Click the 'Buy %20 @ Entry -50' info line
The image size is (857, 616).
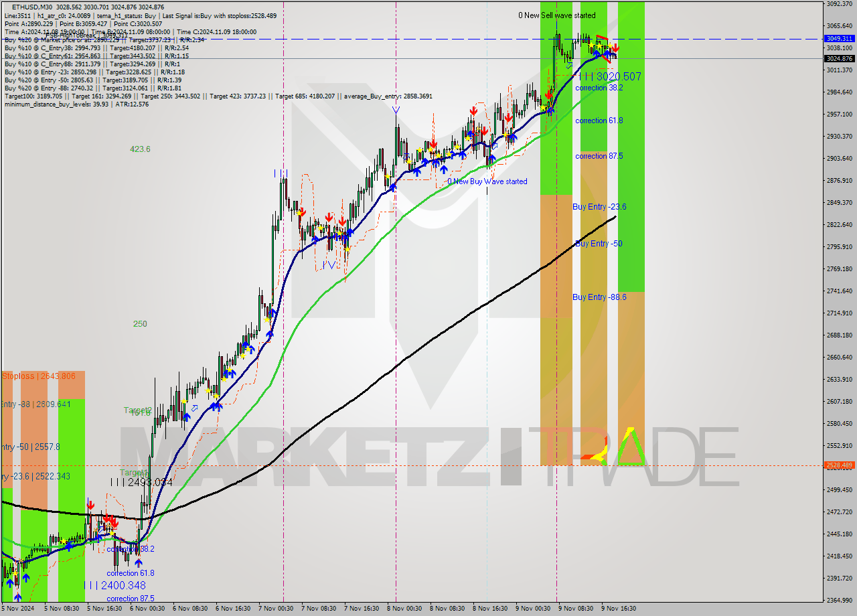pos(93,80)
